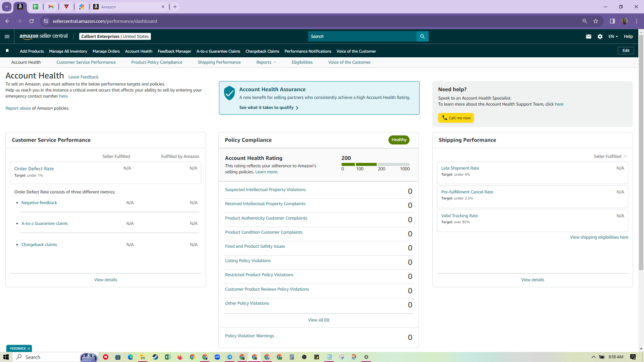Click the search magnifier button
The image size is (644, 362).
[x=422, y=37]
